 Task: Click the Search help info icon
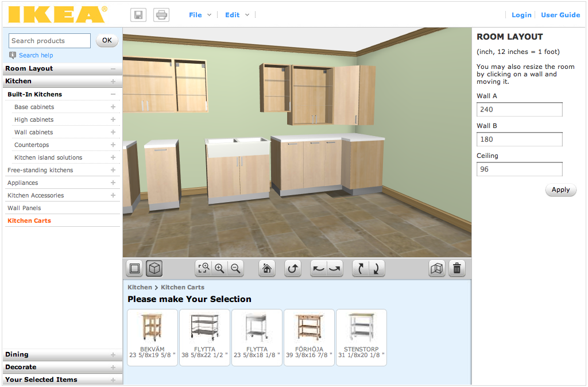point(13,55)
